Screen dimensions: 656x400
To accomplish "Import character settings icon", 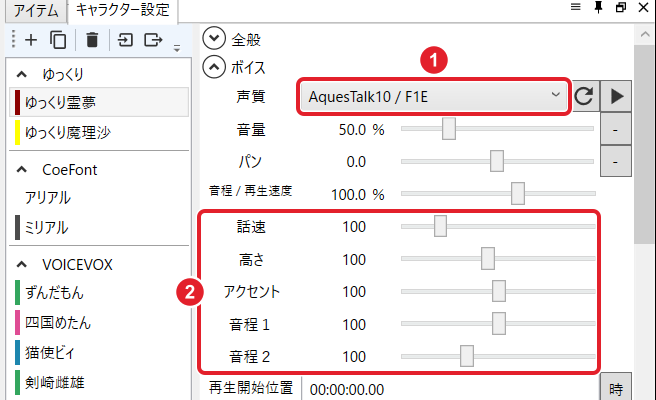I will 125,40.
